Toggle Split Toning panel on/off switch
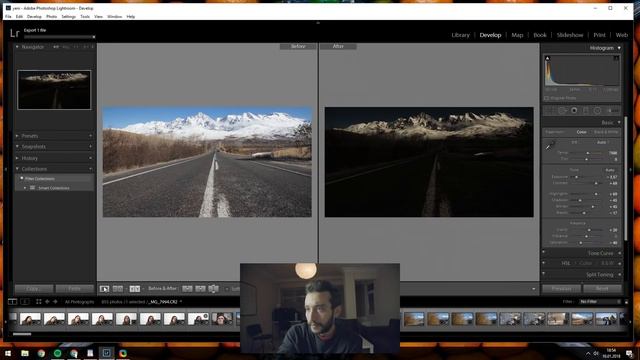The image size is (640, 360). (544, 273)
